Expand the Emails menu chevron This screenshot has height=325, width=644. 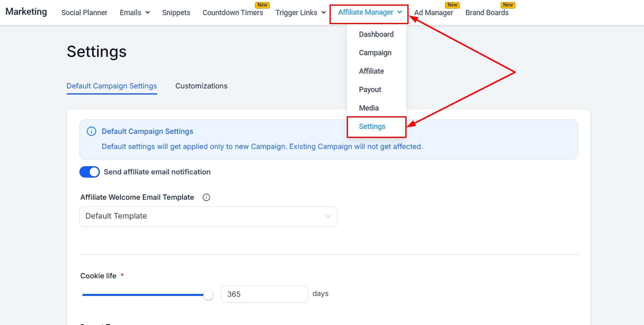[147, 13]
